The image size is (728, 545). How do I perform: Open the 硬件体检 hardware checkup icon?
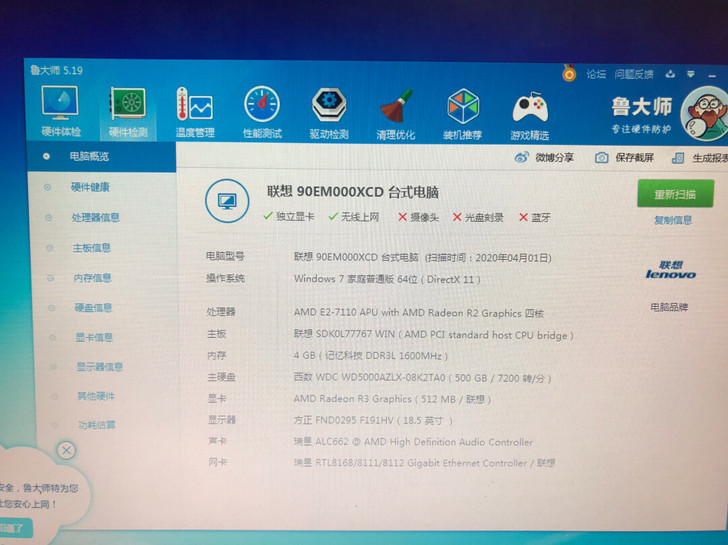tap(60, 111)
